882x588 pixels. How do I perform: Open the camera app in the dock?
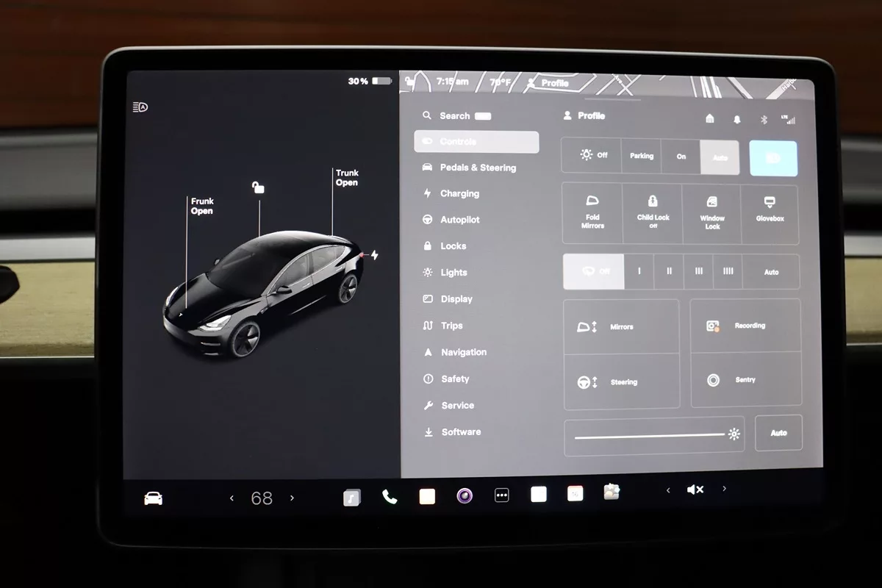465,496
